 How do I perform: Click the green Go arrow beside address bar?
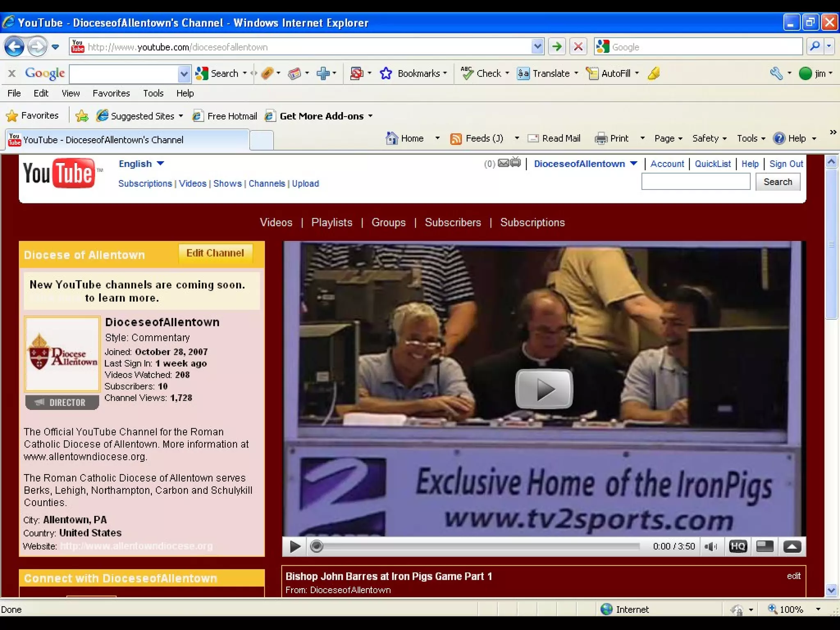pyautogui.click(x=557, y=47)
